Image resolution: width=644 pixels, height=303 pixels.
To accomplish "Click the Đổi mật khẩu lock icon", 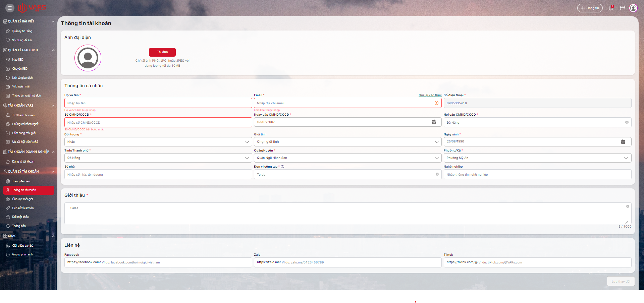I will [8, 217].
